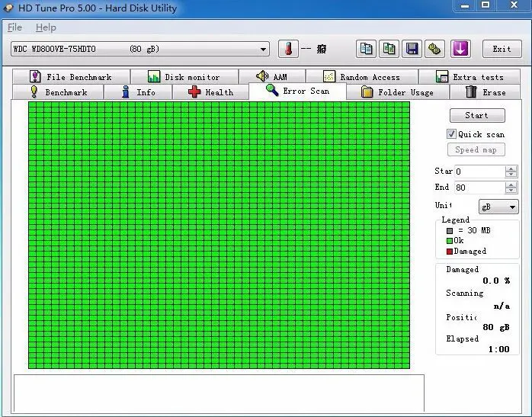The width and height of the screenshot is (532, 417).
Task: Open the File Benchmark tab
Action: coord(71,77)
